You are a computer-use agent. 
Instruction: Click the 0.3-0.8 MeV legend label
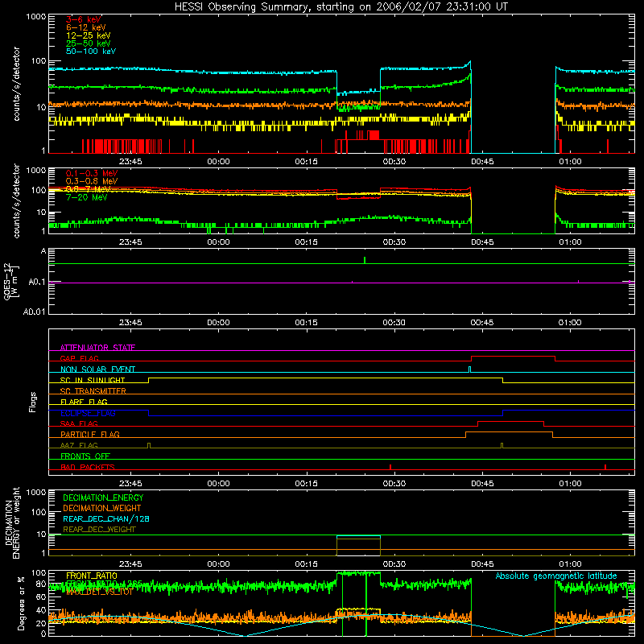point(92,181)
